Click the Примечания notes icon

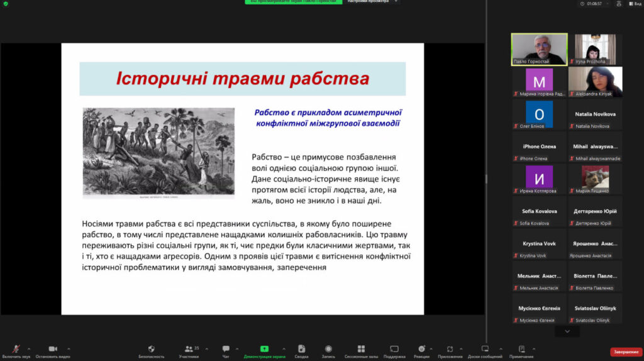tap(521, 348)
